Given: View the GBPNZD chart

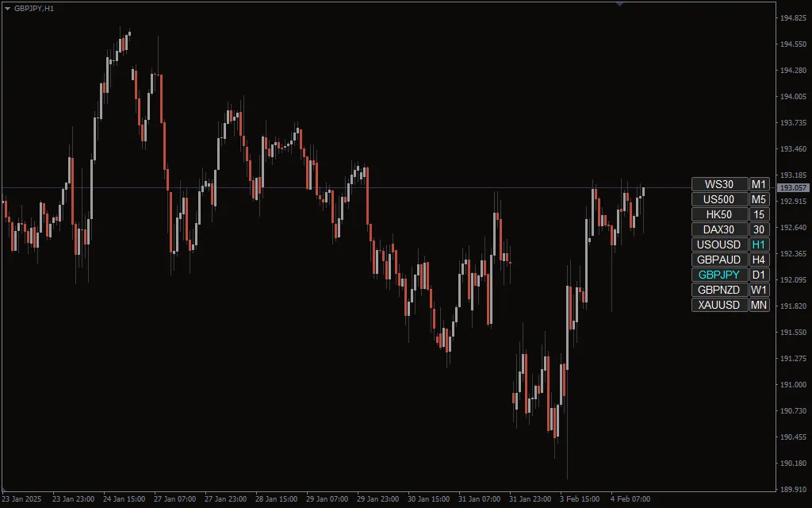Looking at the screenshot, I should pos(718,290).
